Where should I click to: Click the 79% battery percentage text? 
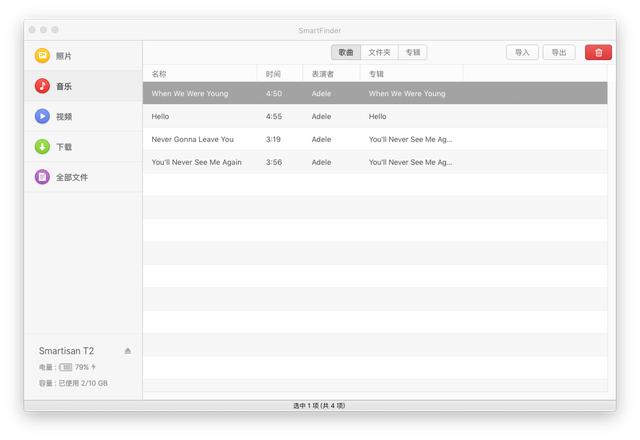pyautogui.click(x=82, y=367)
